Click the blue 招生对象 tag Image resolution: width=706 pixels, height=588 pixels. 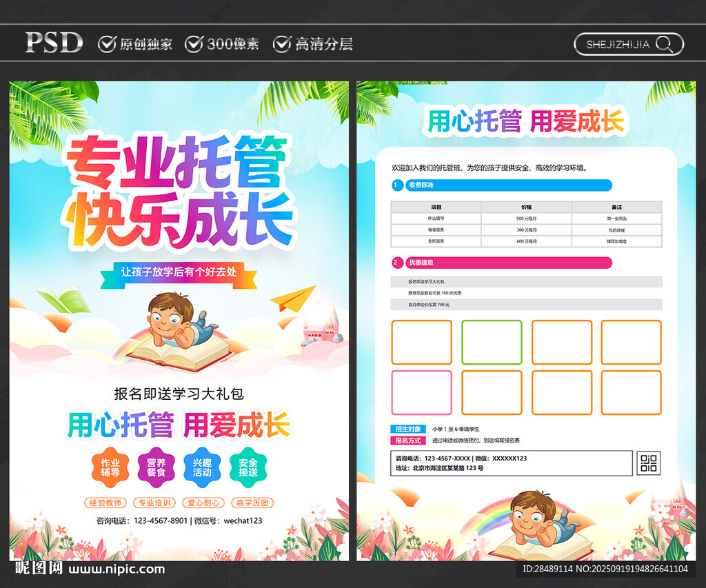click(408, 429)
